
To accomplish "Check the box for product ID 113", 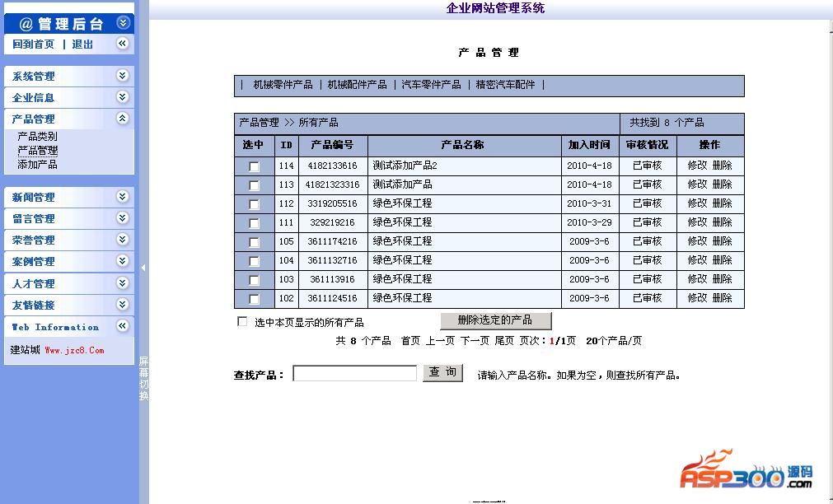I will point(254,185).
